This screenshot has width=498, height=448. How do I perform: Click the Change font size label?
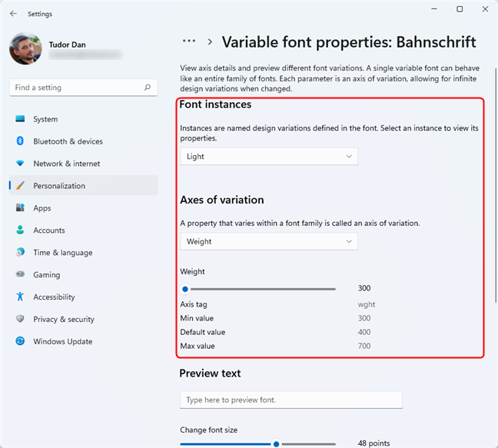click(x=209, y=430)
